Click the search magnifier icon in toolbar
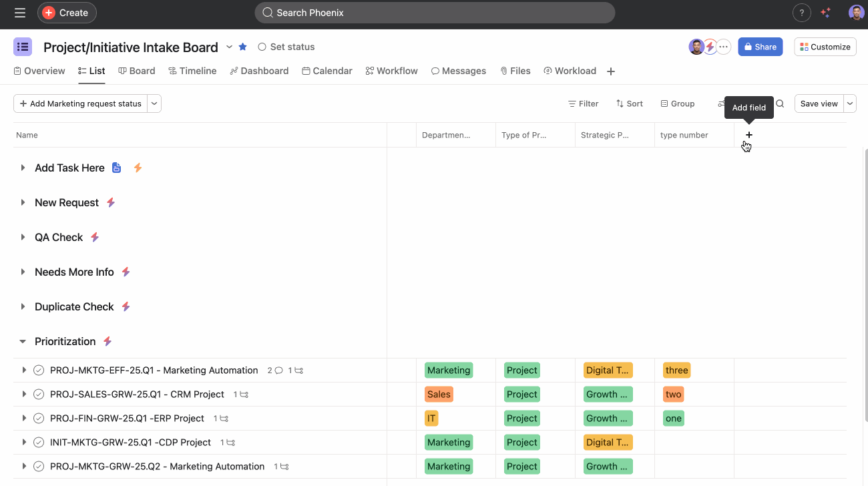 pyautogui.click(x=780, y=103)
